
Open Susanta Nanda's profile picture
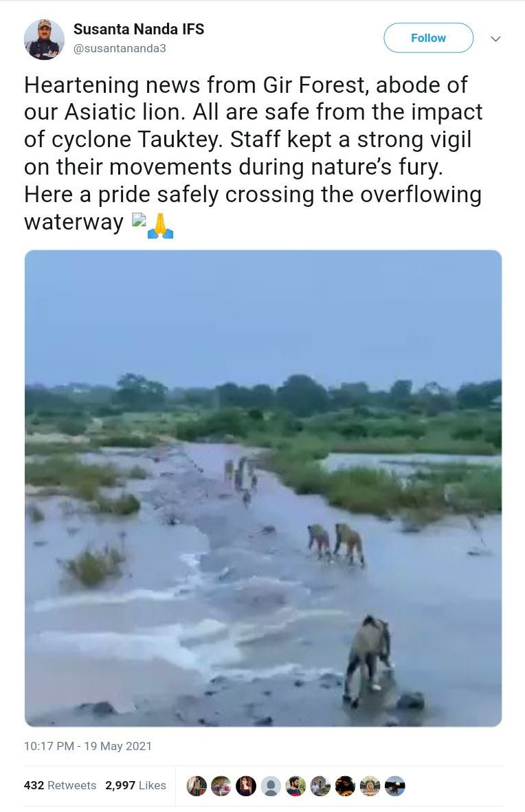coord(44,39)
